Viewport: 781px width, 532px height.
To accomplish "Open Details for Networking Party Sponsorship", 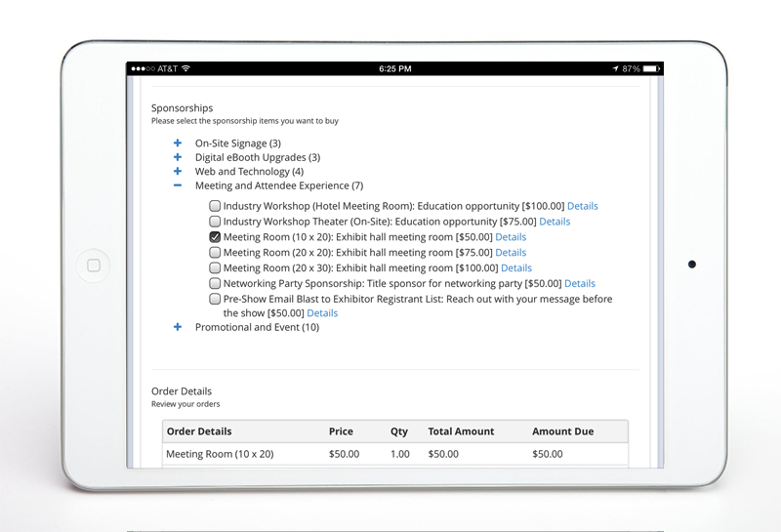I will click(x=580, y=283).
